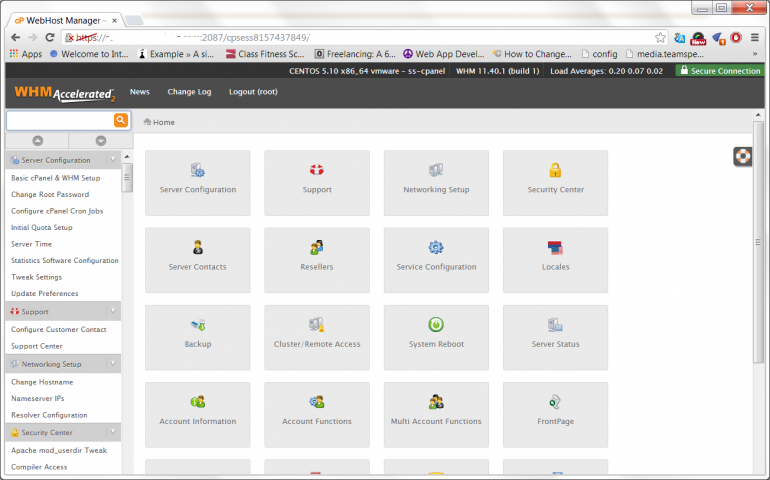This screenshot has height=480, width=770.
Task: Open the Server Time link
Action: click(x=31, y=244)
